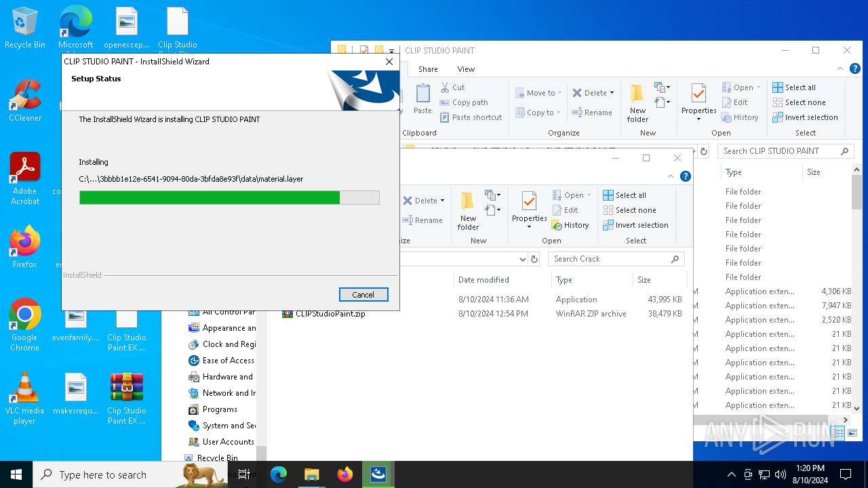Select the WinRAR Clip Studio Paint EX archive icon
The image size is (868, 488).
[x=127, y=399]
